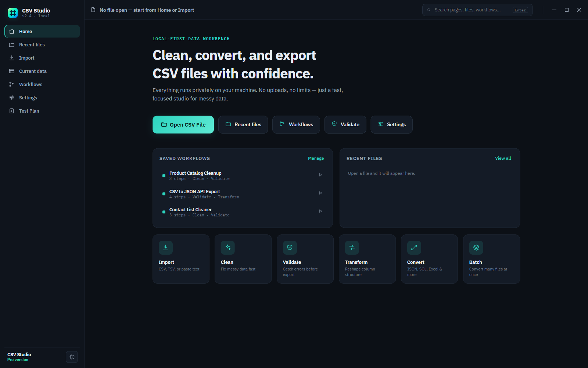Toggle the light/dark theme sun icon
The height and width of the screenshot is (368, 588).
(72, 357)
